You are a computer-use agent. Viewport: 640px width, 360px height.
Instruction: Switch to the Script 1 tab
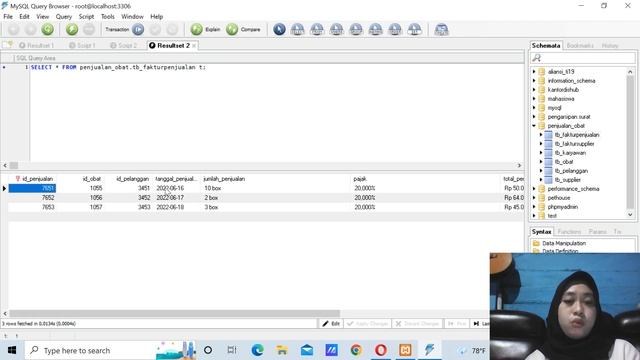point(82,45)
